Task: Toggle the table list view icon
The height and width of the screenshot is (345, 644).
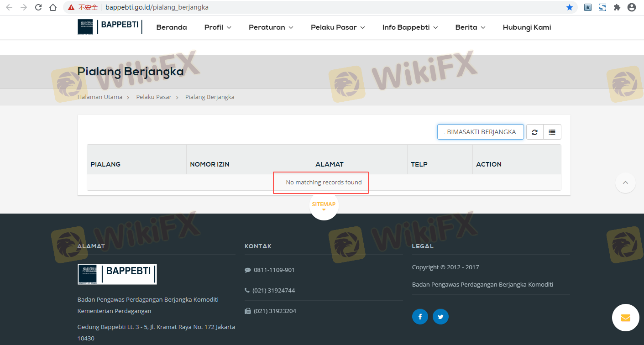Action: pos(552,132)
